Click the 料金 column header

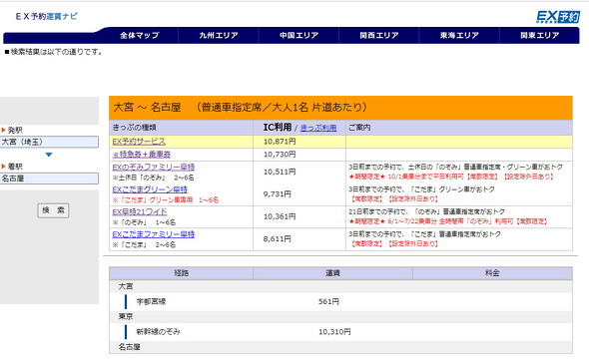pyautogui.click(x=492, y=273)
